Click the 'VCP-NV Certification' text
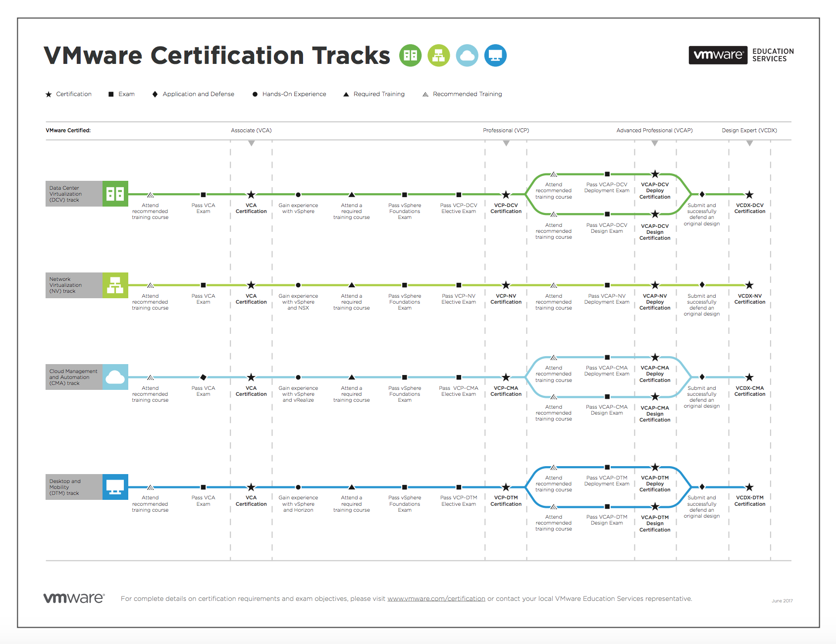The width and height of the screenshot is (836, 644). (x=506, y=299)
